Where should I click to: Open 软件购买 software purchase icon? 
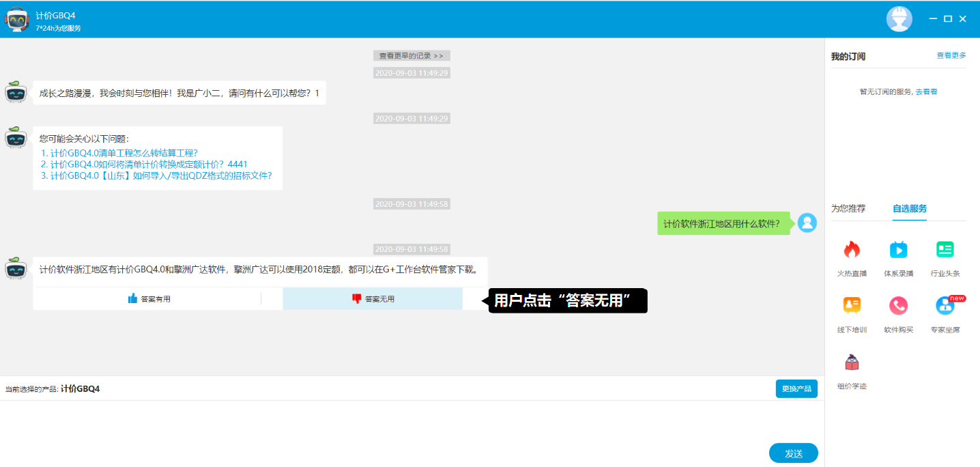(x=898, y=306)
